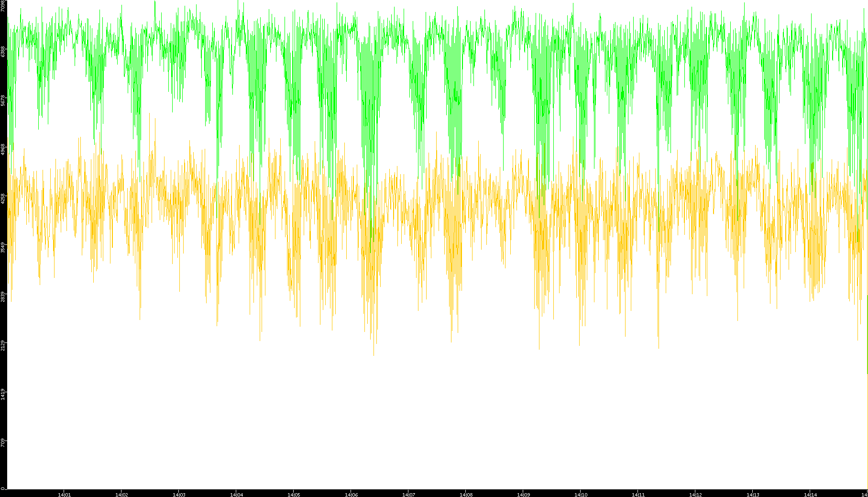The image size is (868, 497).
Task: Select the 14:04 time axis label
Action: pyautogui.click(x=236, y=495)
